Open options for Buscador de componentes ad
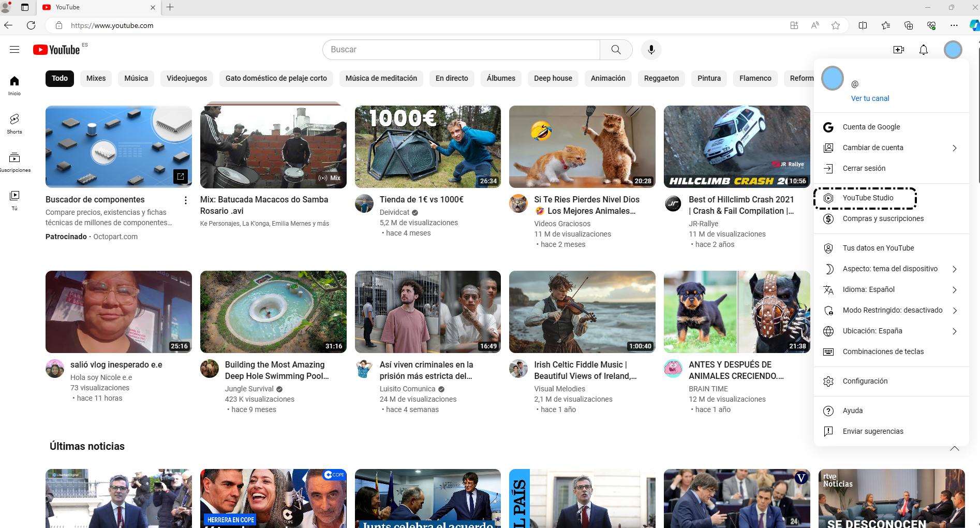This screenshot has height=528, width=980. (x=186, y=200)
